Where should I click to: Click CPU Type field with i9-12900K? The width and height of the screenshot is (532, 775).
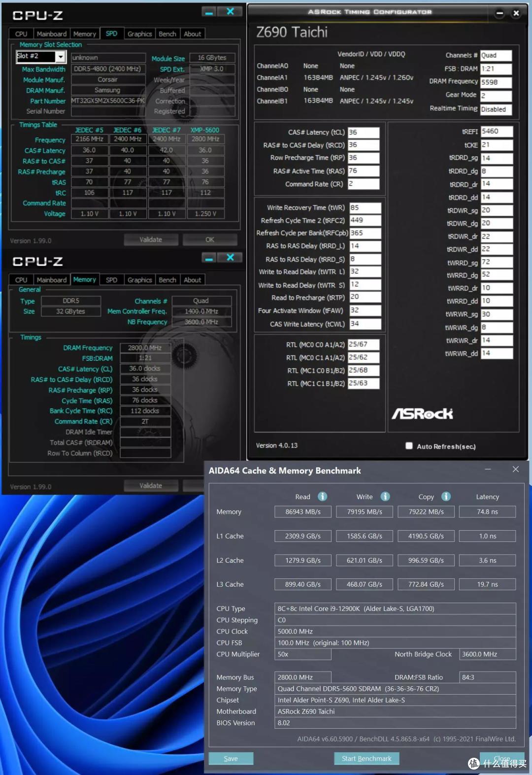coord(395,608)
